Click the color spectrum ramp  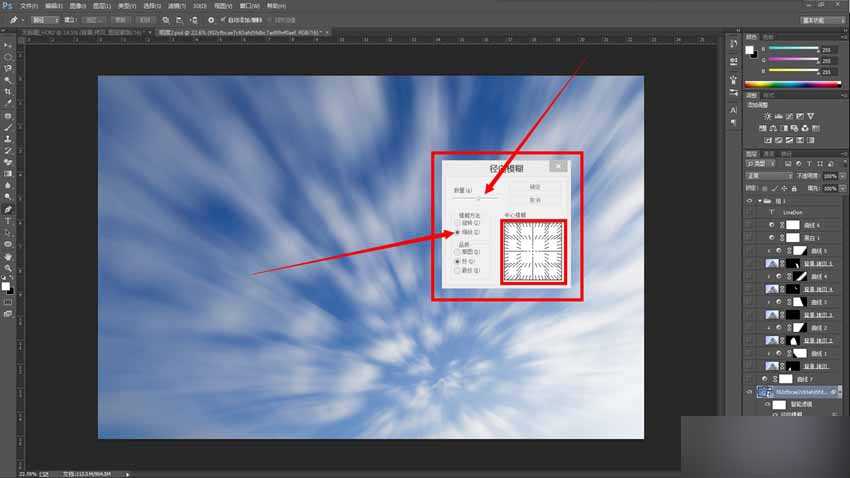tap(793, 84)
